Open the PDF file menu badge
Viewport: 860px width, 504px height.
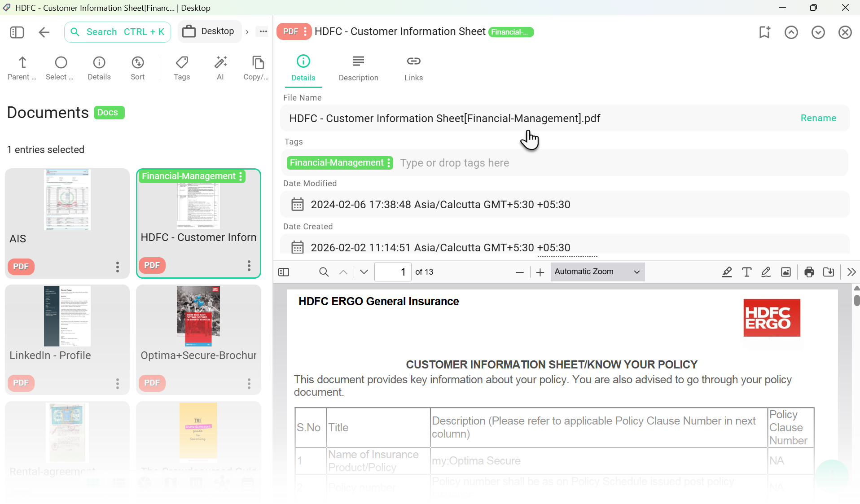click(294, 31)
